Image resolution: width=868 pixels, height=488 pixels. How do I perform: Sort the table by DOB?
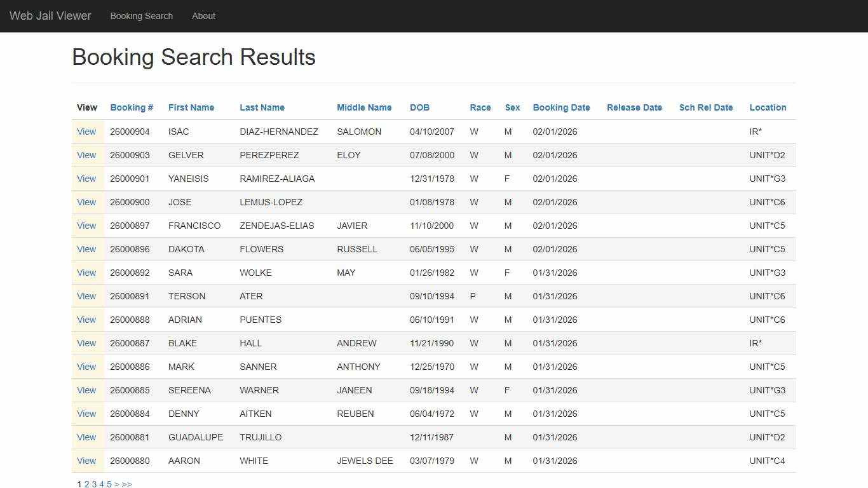click(x=419, y=107)
